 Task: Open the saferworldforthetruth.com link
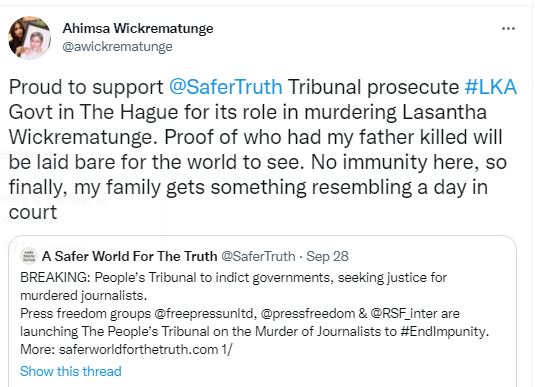[x=139, y=349]
